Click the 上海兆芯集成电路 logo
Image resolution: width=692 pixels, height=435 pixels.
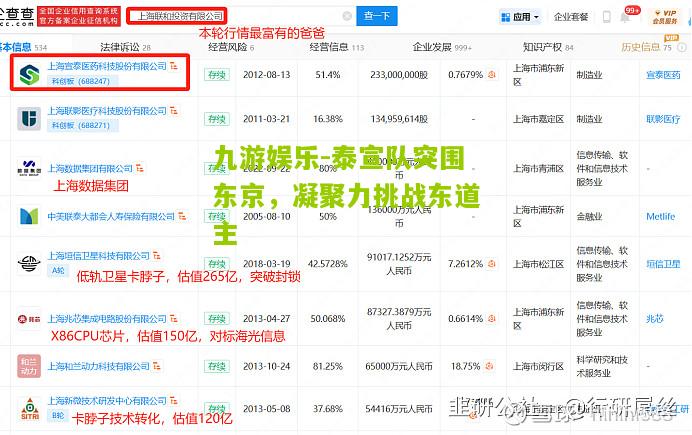[x=29, y=319]
